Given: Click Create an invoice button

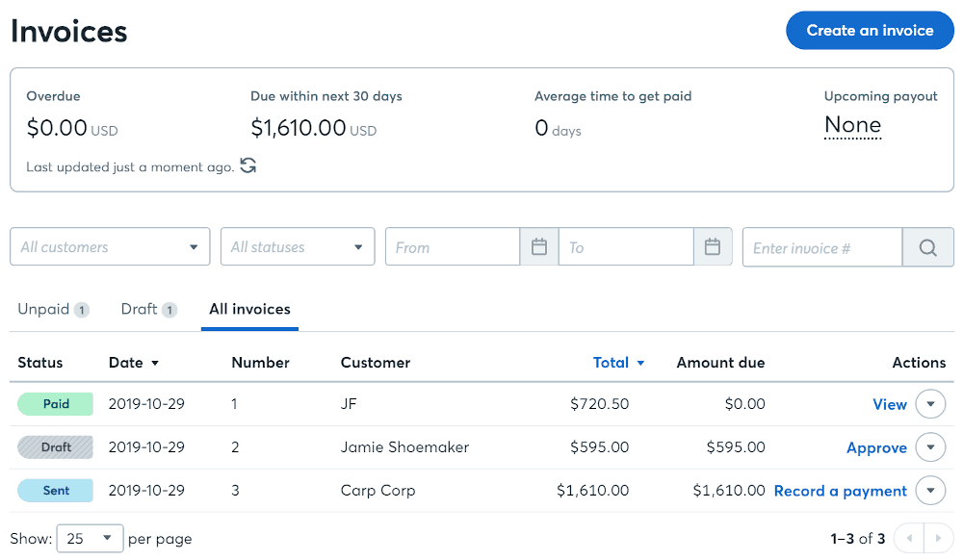Looking at the screenshot, I should 870,30.
